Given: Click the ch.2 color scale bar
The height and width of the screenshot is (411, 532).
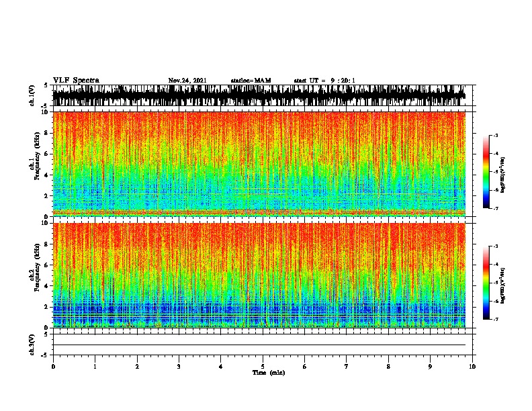Looking at the screenshot, I should coord(486,283).
